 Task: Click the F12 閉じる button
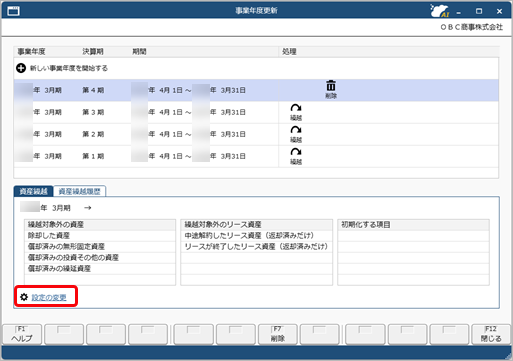coord(491,334)
